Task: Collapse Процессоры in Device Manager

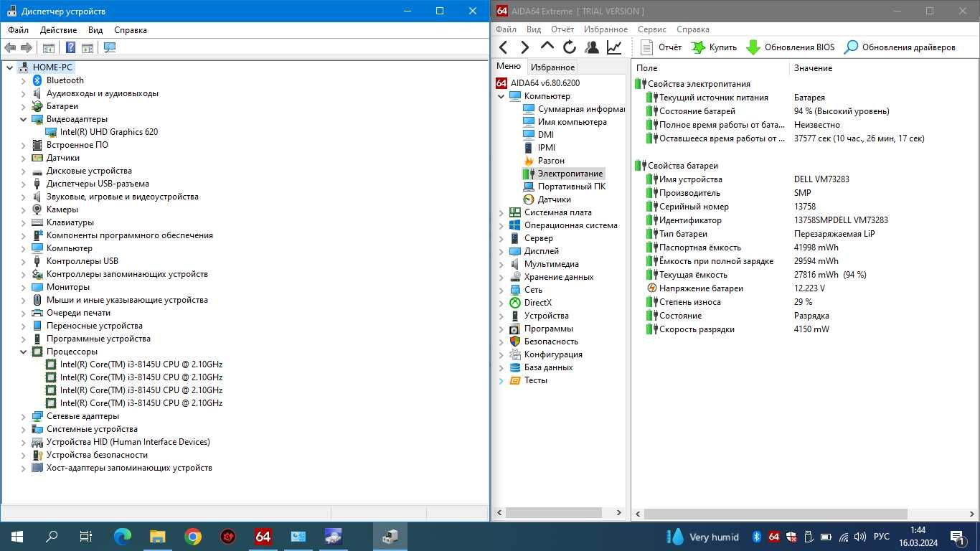Action: coord(23,352)
